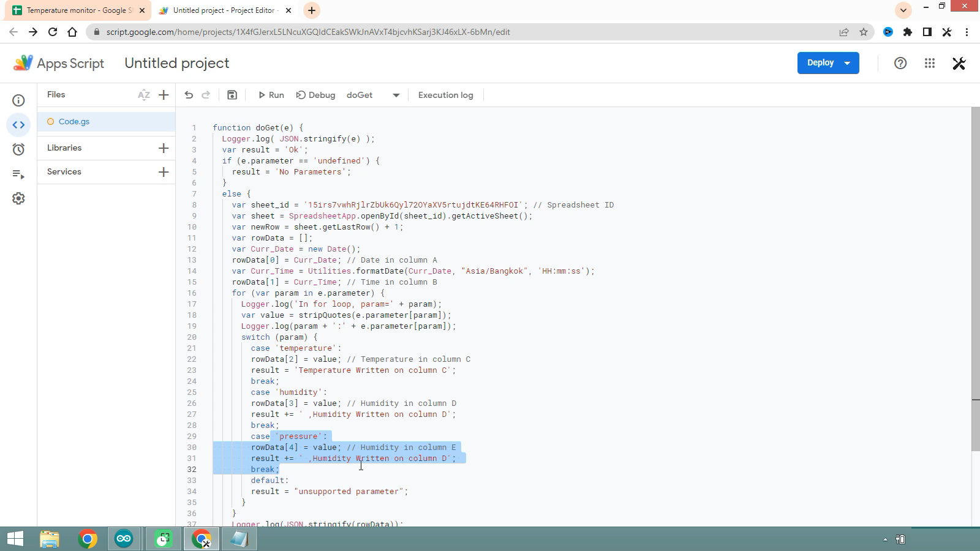
Task: Open the Chrome taskbar icon
Action: coord(88,539)
